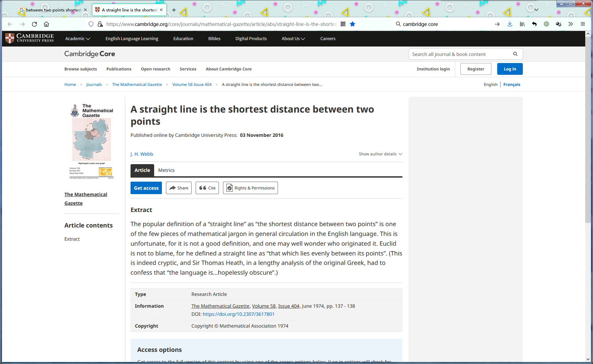
Task: Go to Journals breadcrumb
Action: pos(94,85)
